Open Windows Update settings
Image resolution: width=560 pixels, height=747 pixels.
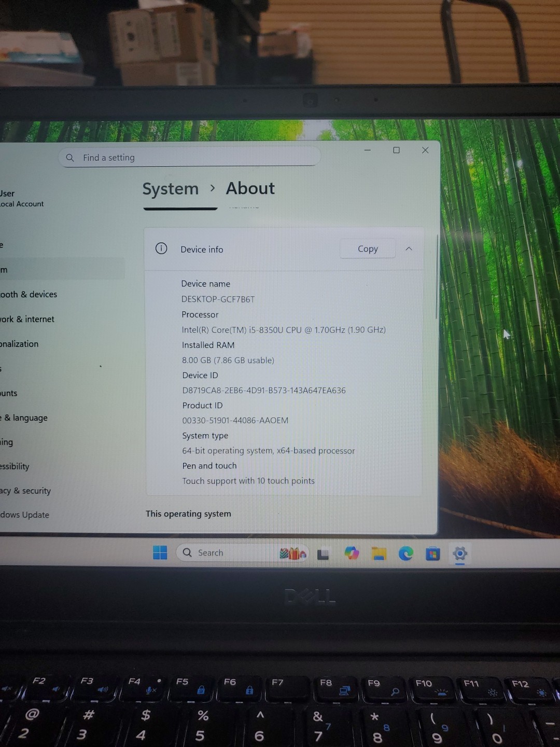point(25,515)
